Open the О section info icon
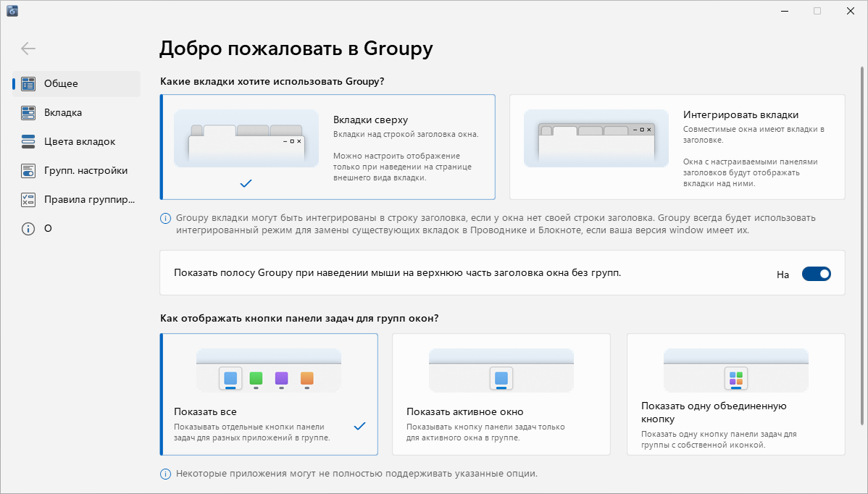 click(x=28, y=228)
